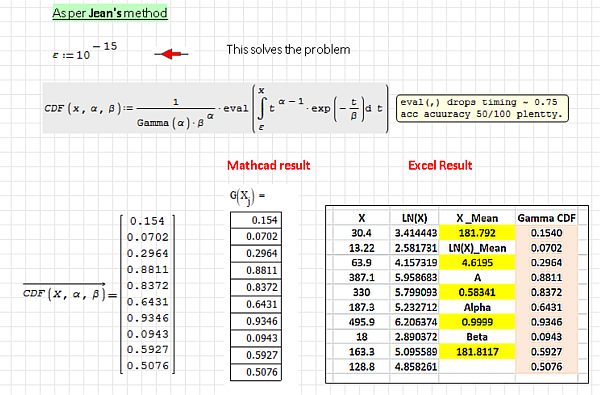Select the 0.9346 Gamma CDF cell
The image size is (600, 395).
click(x=546, y=322)
